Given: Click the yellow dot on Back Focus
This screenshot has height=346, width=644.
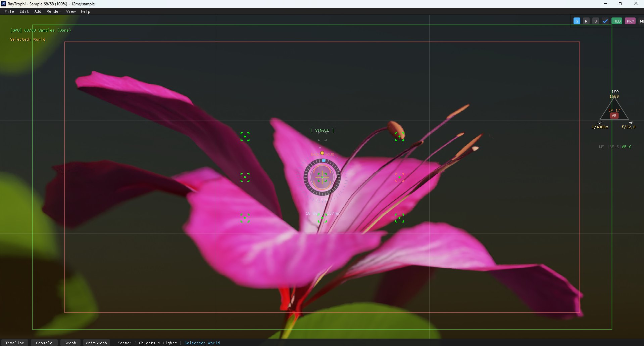Looking at the screenshot, I should pyautogui.click(x=322, y=153).
